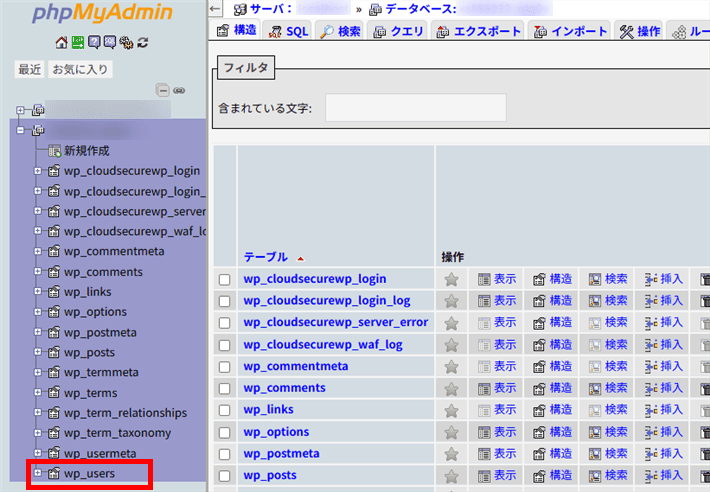Reload navigation panel with refresh icon
Image resolution: width=710 pixels, height=492 pixels.
pos(143,43)
